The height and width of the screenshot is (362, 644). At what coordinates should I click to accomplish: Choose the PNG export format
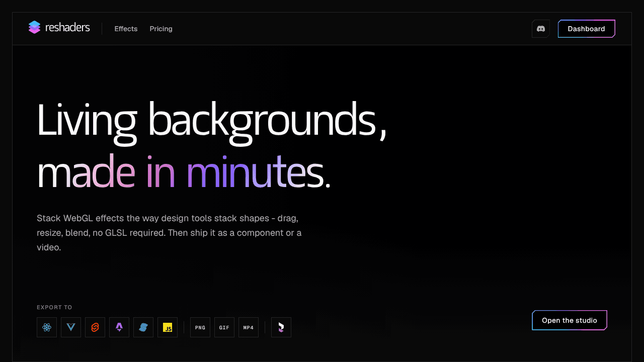click(200, 327)
